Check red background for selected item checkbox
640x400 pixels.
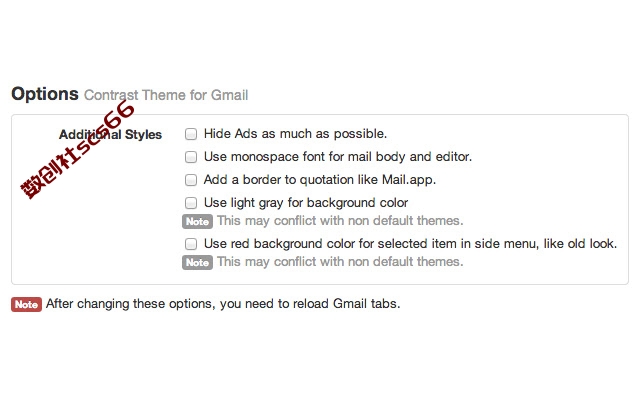[x=191, y=244]
